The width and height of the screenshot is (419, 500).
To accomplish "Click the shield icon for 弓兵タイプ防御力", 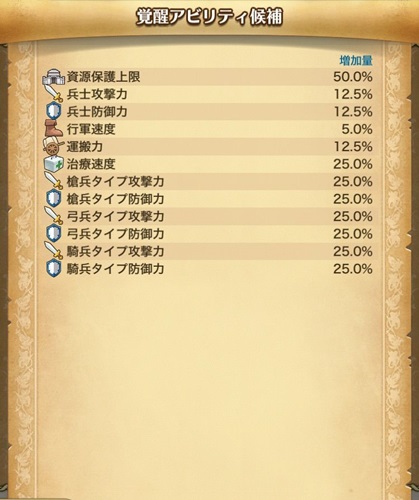I will [54, 234].
